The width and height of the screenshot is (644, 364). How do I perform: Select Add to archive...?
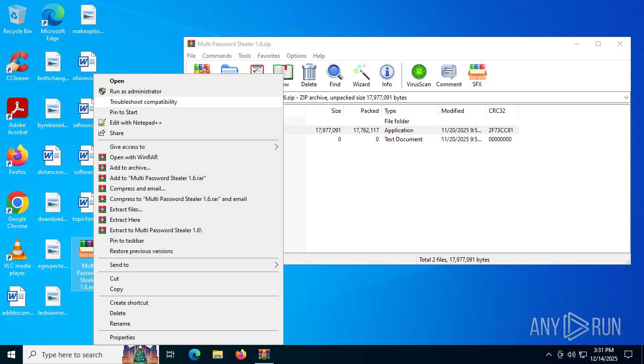coord(188,168)
